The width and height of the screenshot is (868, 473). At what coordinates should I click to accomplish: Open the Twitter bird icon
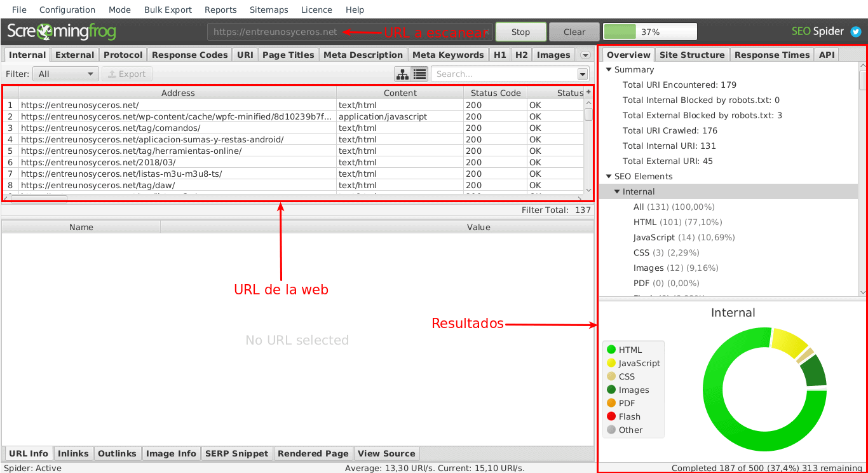click(856, 32)
